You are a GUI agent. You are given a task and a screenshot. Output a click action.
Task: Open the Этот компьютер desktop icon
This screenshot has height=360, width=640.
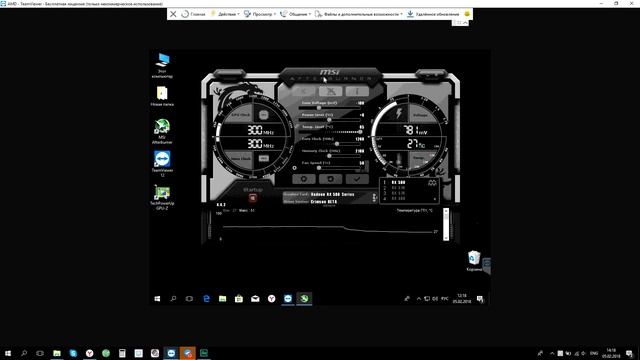click(162, 65)
